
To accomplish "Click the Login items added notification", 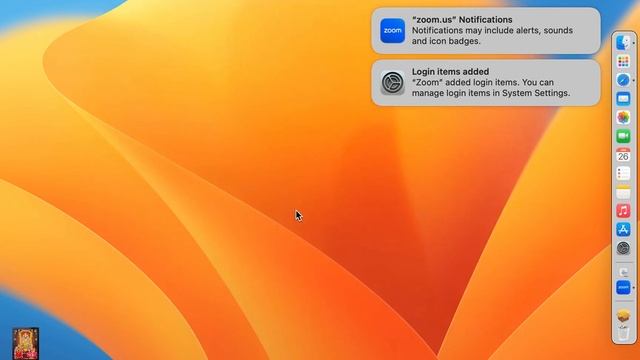I will 486,82.
